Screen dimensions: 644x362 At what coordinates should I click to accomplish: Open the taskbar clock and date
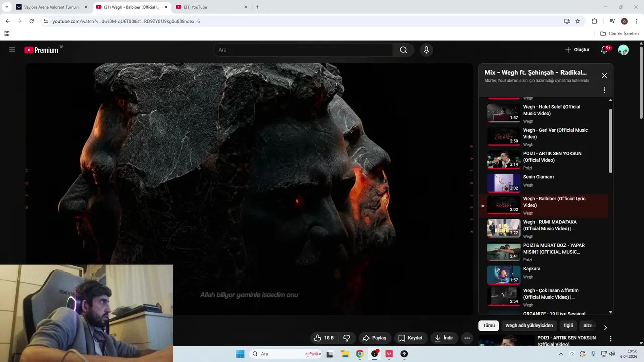(629, 354)
